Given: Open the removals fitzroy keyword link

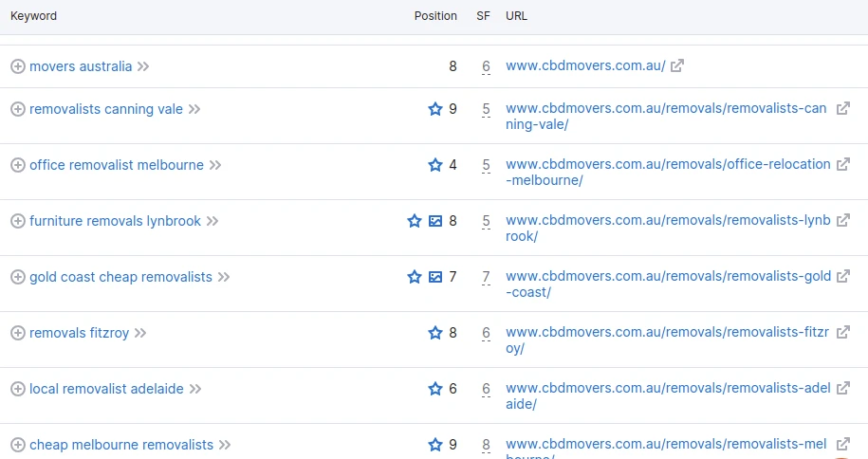Looking at the screenshot, I should pos(79,333).
